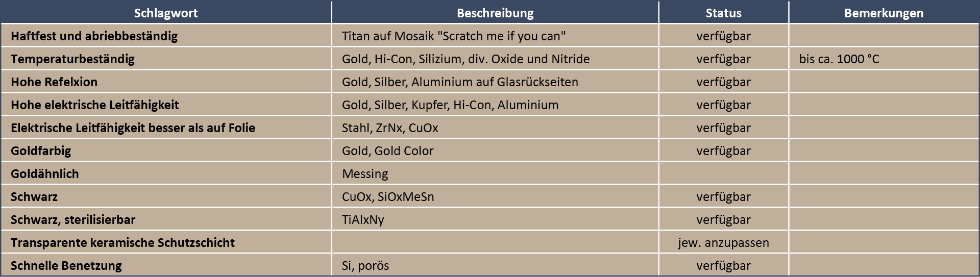The height and width of the screenshot is (277, 980).
Task: Select the 'Haftfest und abriebbeständig' cell
Action: coord(166,36)
